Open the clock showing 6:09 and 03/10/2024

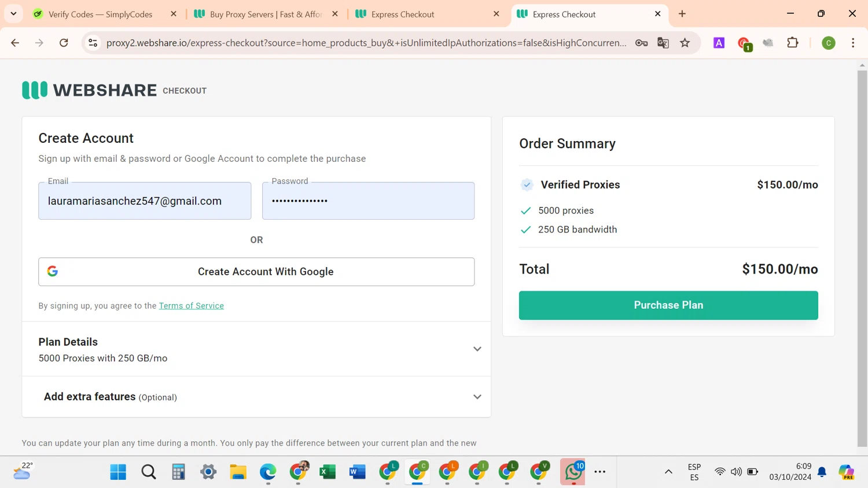coord(790,472)
